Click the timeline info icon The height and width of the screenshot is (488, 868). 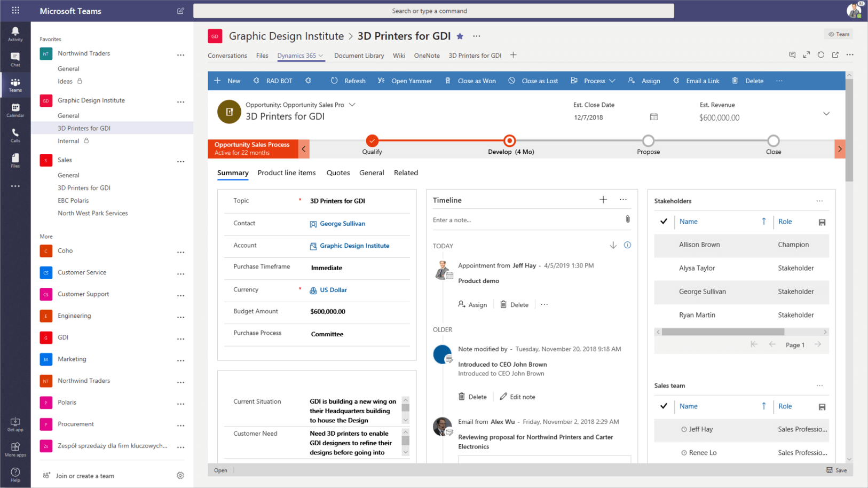(627, 245)
